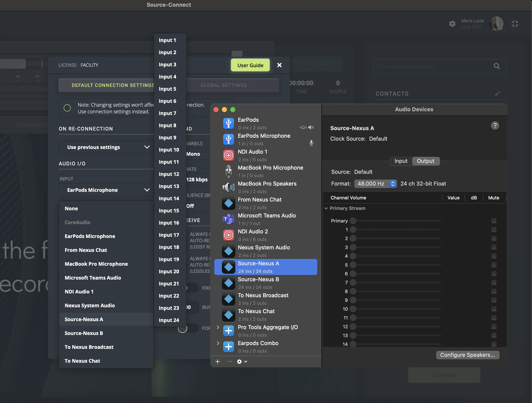Toggle Mute checkbox for Primary channel

point(494,221)
